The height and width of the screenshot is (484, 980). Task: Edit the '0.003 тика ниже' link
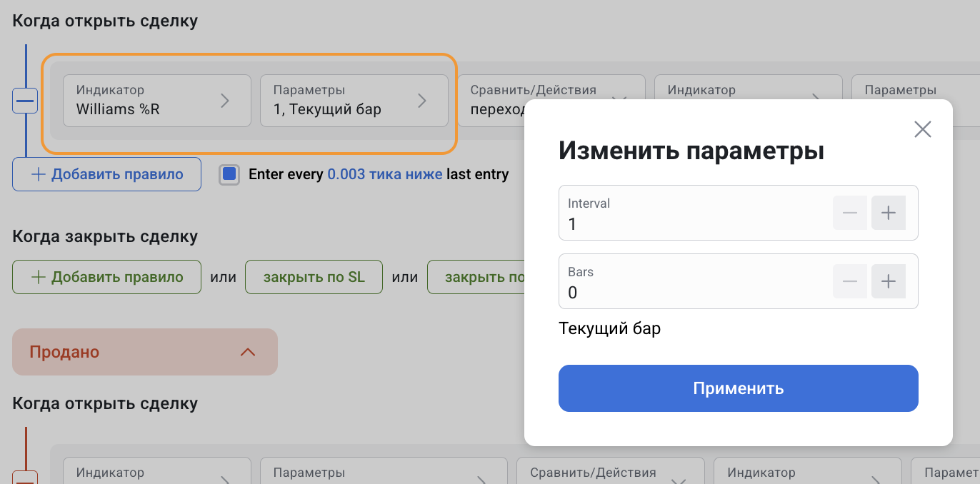pyautogui.click(x=385, y=174)
